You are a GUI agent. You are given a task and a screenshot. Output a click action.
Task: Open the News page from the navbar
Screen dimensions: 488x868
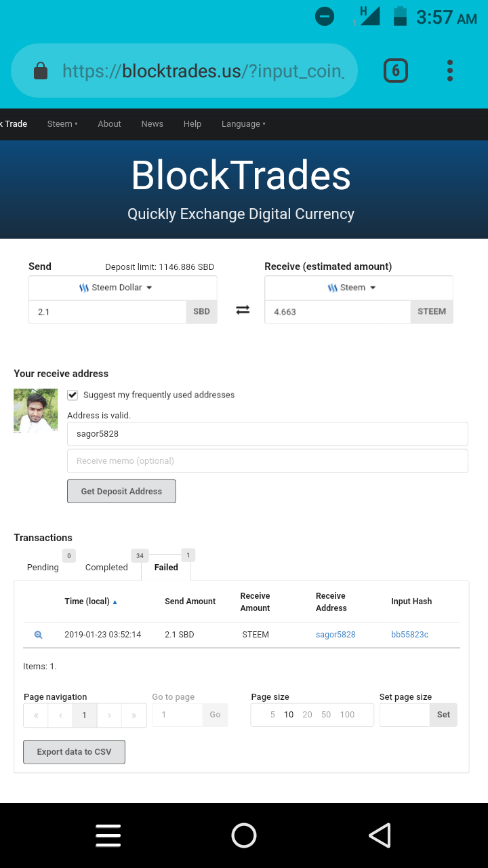[152, 124]
